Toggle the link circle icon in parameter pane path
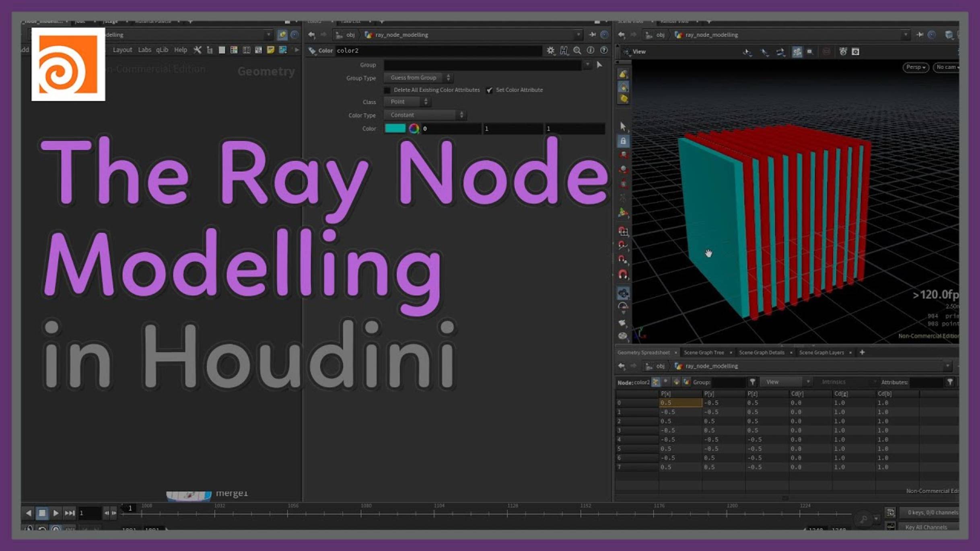This screenshot has height=551, width=980. coord(604,35)
